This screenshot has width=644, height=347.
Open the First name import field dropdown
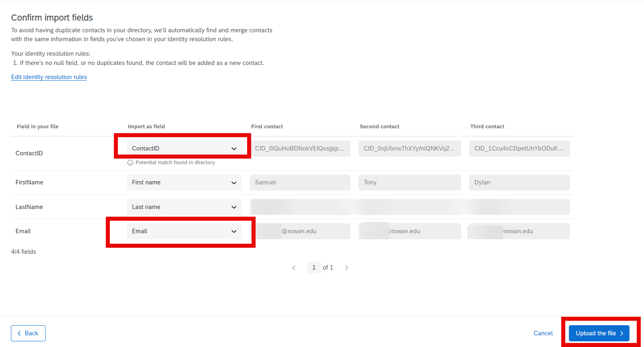pyautogui.click(x=184, y=182)
